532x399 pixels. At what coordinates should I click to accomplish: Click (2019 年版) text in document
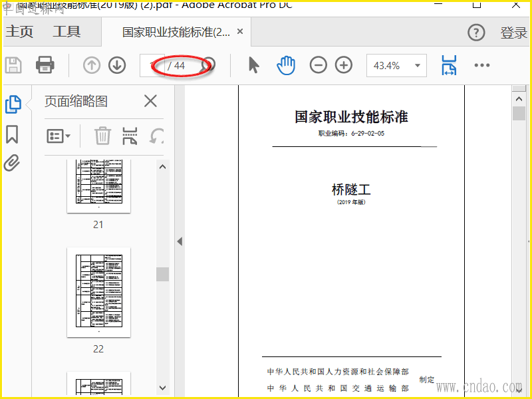click(x=351, y=202)
